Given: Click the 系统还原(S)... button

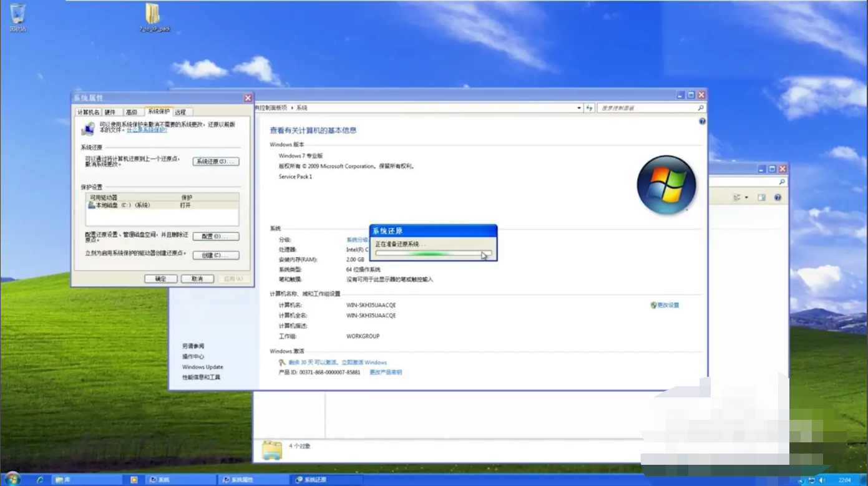Looking at the screenshot, I should (x=216, y=162).
